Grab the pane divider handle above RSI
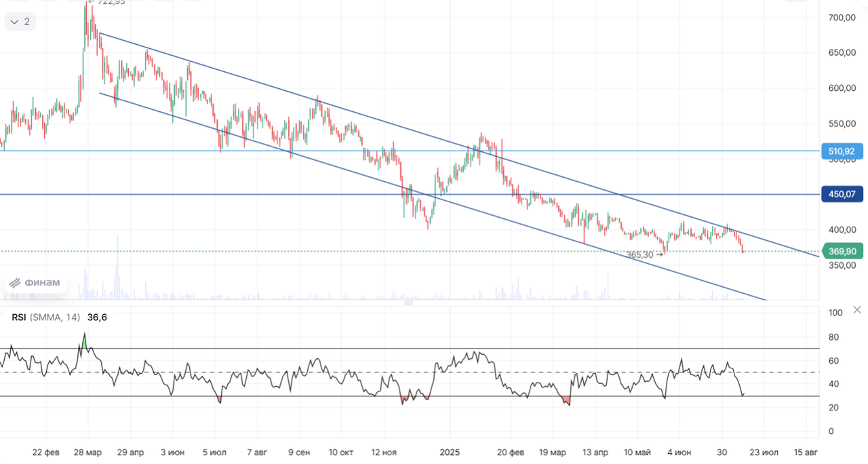The height and width of the screenshot is (464, 868). (408, 303)
